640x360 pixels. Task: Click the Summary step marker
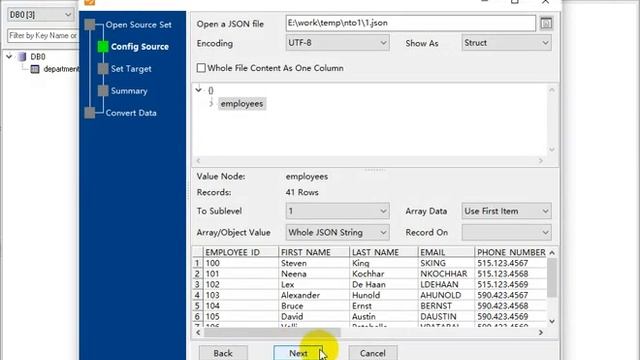[x=103, y=91]
